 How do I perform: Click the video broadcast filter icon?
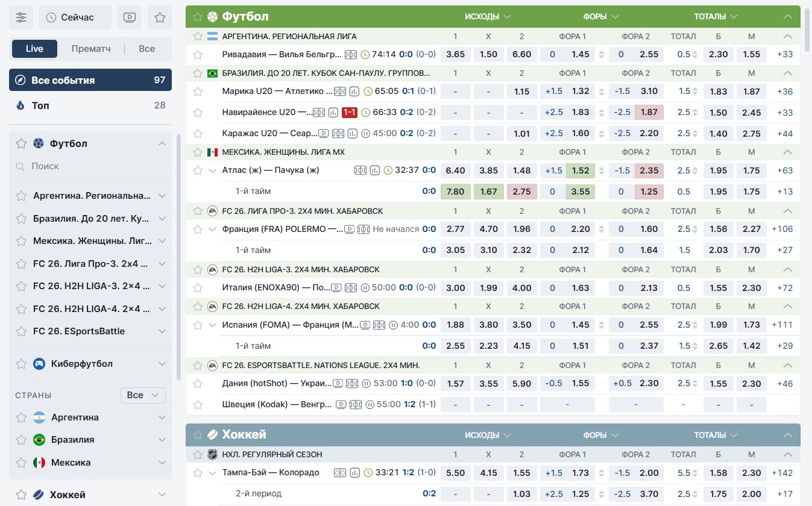point(129,17)
